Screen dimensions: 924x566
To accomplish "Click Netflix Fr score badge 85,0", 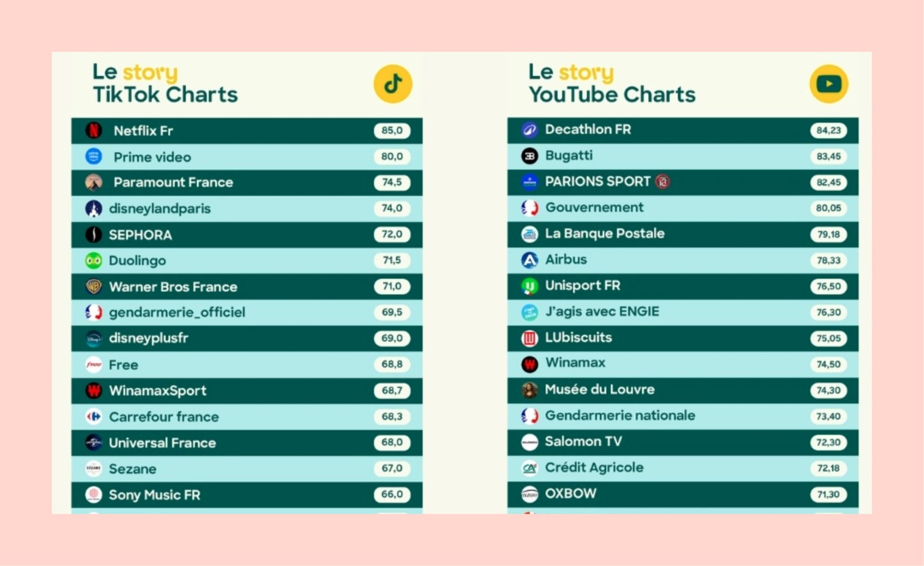I will pos(392,130).
